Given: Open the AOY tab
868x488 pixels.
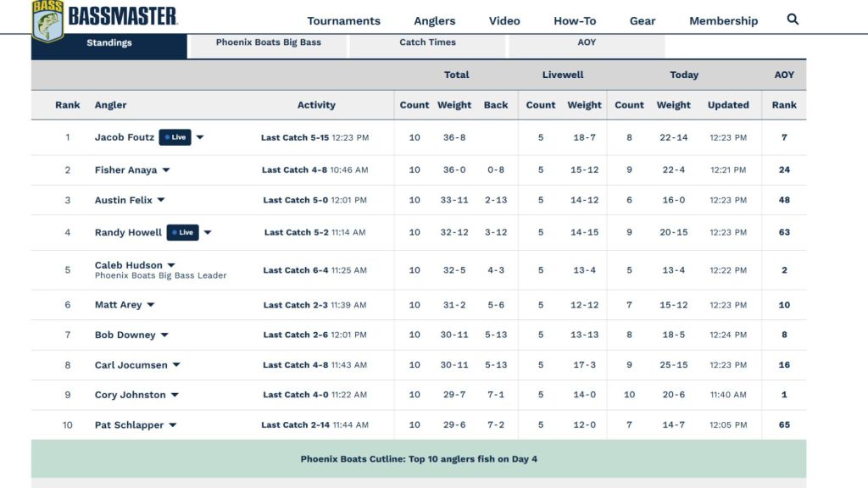Looking at the screenshot, I should pyautogui.click(x=587, y=42).
